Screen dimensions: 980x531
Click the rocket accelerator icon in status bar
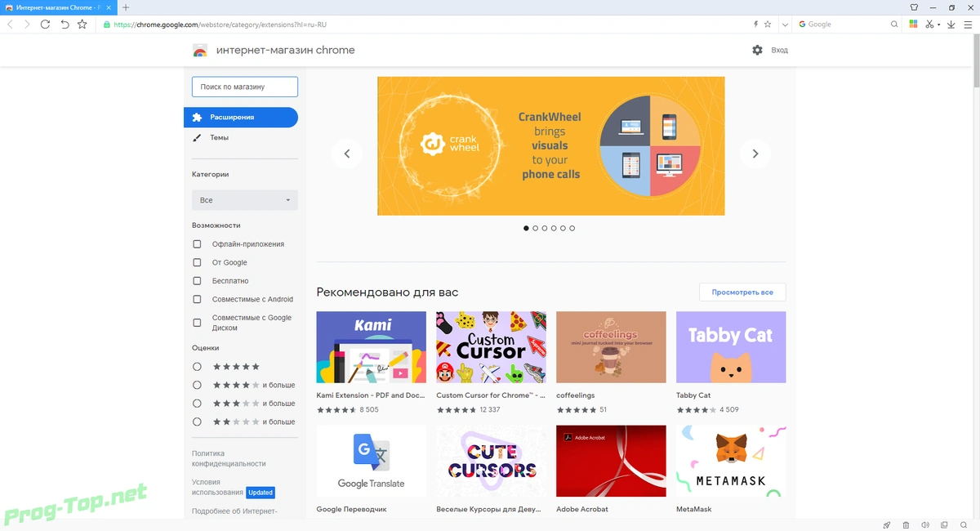888,524
